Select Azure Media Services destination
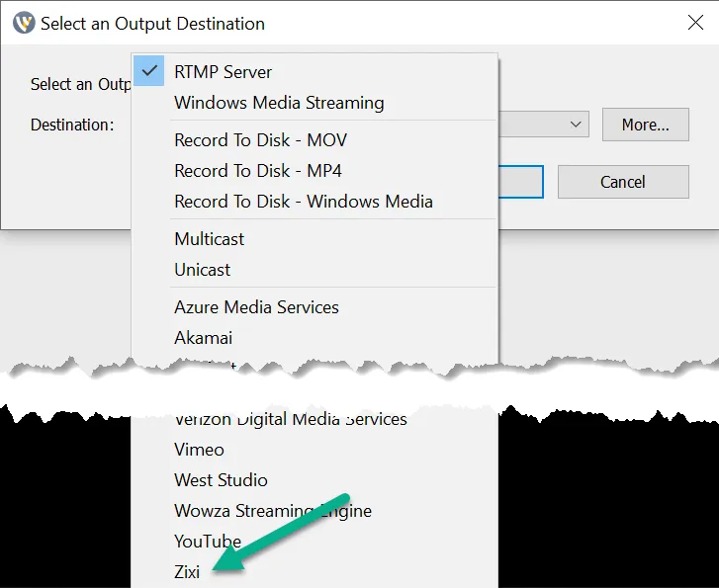Image resolution: width=719 pixels, height=588 pixels. tap(315, 307)
